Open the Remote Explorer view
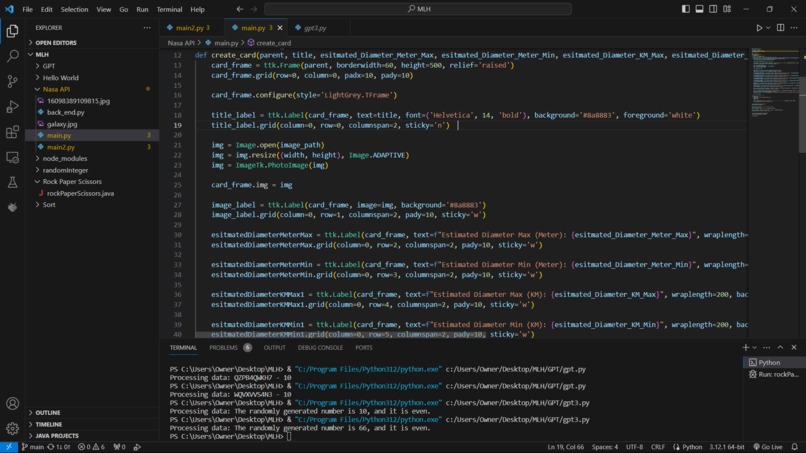806x453 pixels. pos(12,157)
